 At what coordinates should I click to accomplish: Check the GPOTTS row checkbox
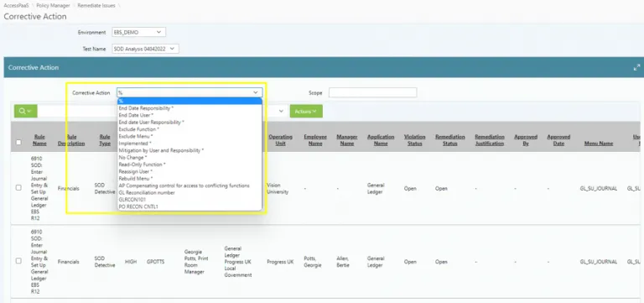[x=18, y=261]
